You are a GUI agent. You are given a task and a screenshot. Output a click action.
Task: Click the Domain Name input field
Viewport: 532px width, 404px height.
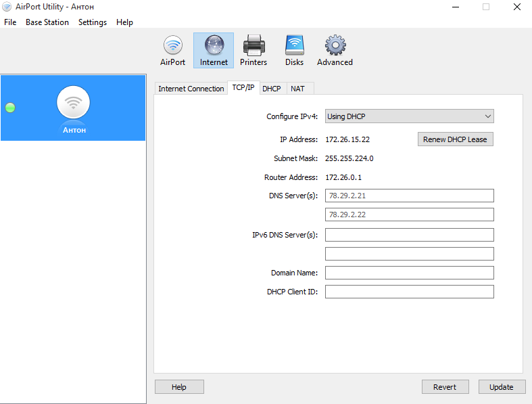tap(409, 273)
